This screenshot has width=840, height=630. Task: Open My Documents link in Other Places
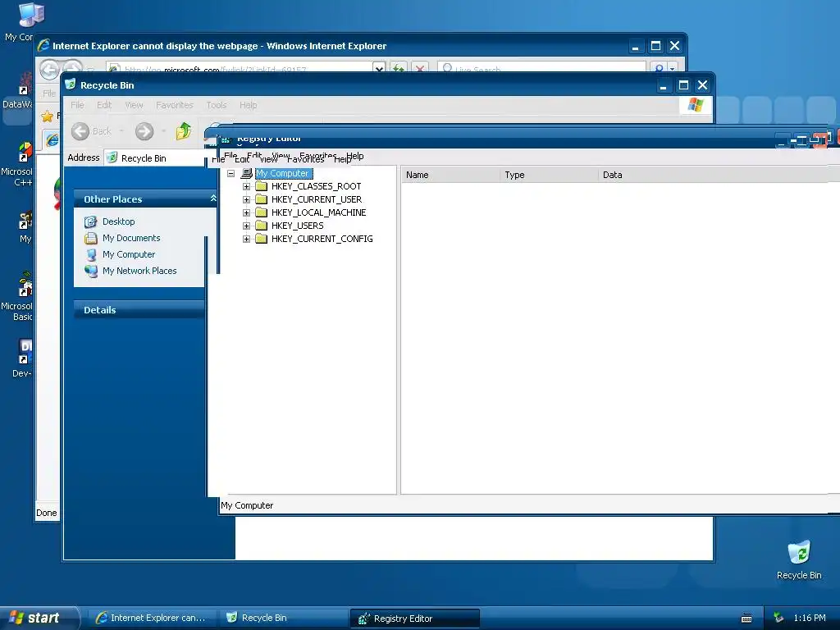131,238
